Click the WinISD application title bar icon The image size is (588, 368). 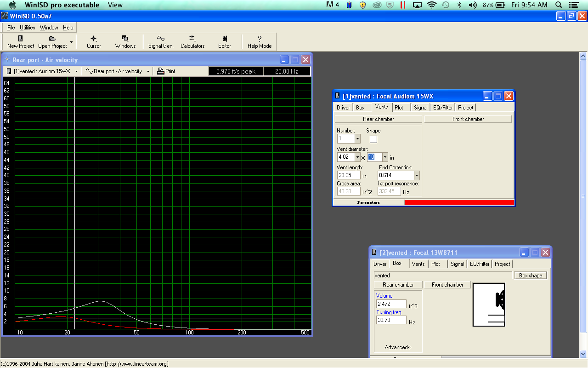tap(4, 16)
